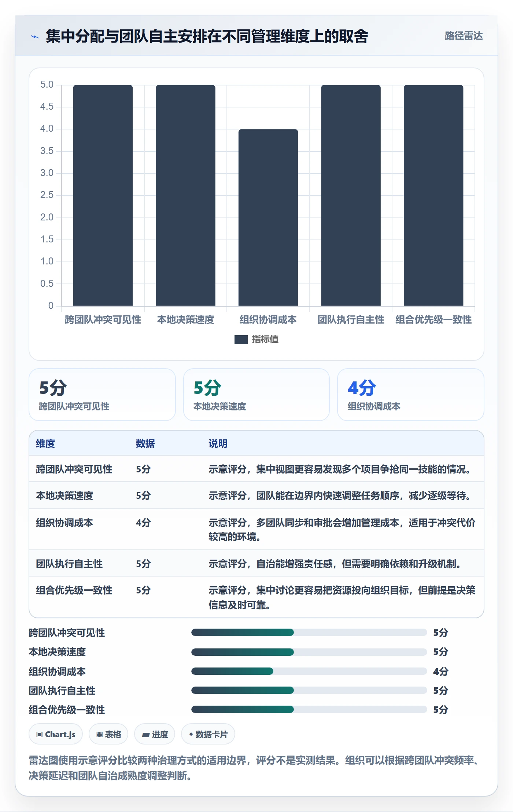This screenshot has height=812, width=513.
Task: Click the 组合优先级一致性 progress bar
Action: pos(309,709)
